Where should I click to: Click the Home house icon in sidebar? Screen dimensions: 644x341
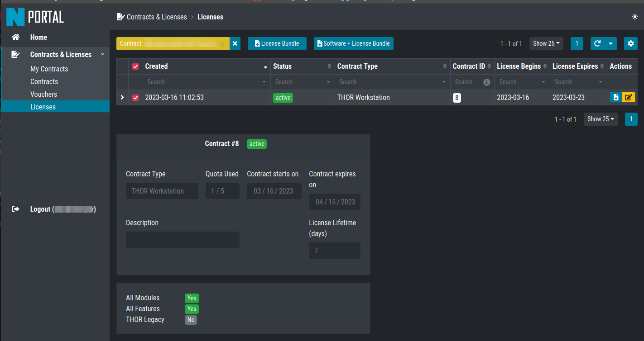point(16,37)
